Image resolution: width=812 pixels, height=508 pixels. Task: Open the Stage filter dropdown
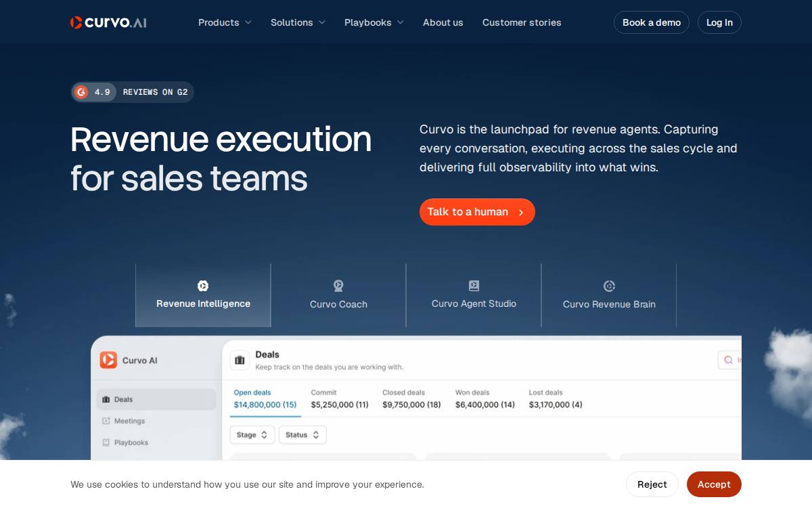pyautogui.click(x=252, y=435)
